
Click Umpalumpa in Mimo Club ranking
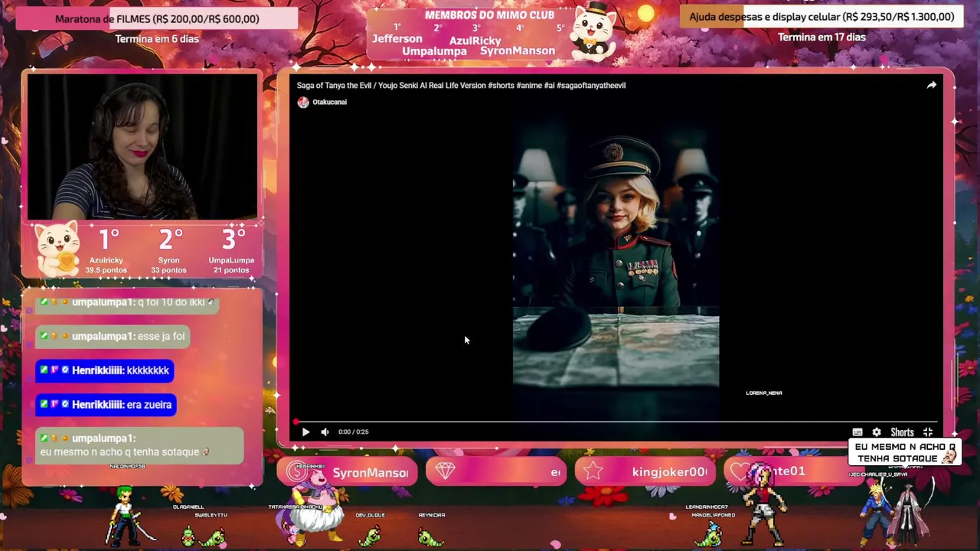[434, 51]
